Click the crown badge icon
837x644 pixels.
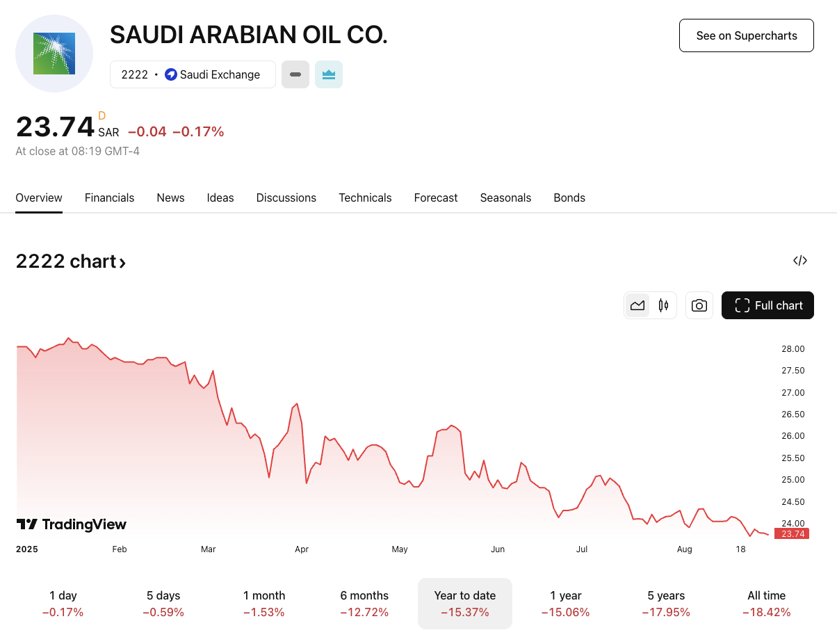[x=329, y=74]
